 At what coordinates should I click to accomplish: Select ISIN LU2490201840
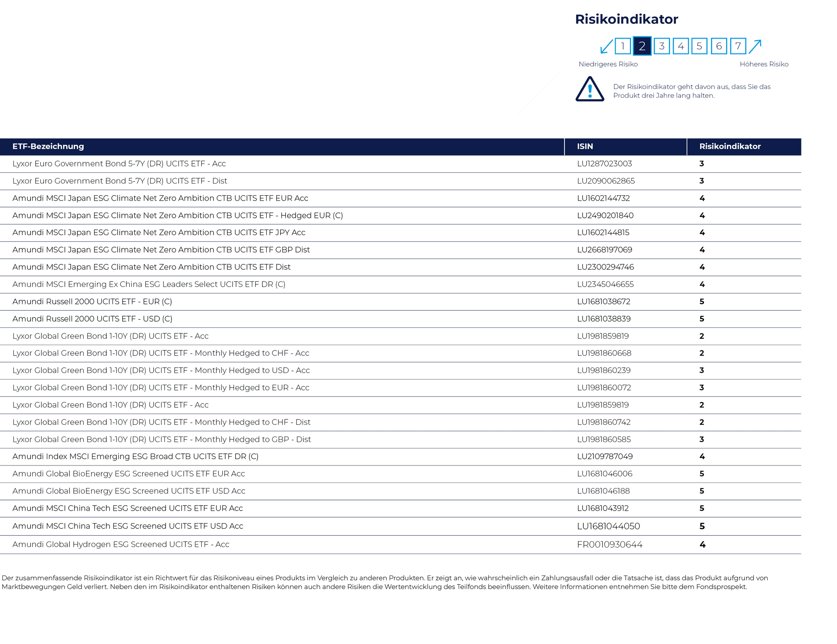[x=605, y=215]
